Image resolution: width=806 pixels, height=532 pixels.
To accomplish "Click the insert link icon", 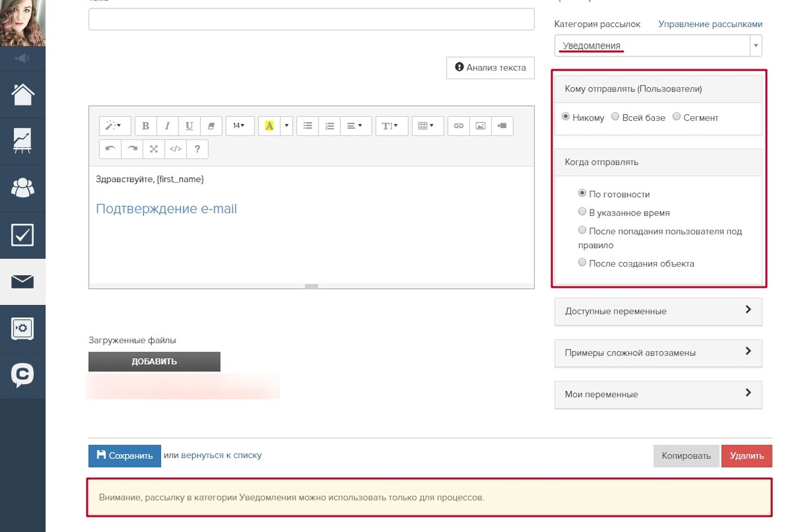I will (x=459, y=126).
